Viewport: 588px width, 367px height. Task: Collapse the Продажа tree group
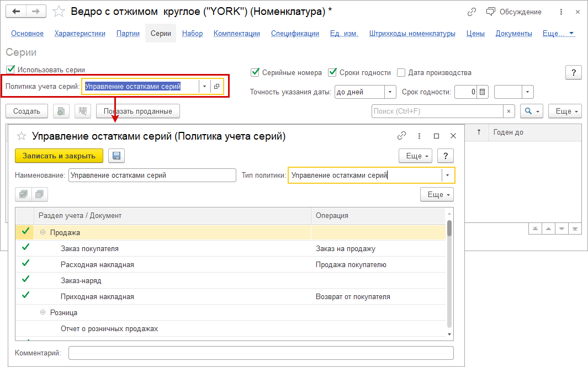43,232
